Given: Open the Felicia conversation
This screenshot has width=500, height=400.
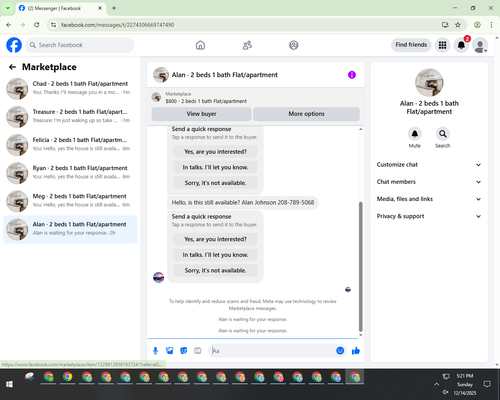Looking at the screenshot, I should click(70, 145).
